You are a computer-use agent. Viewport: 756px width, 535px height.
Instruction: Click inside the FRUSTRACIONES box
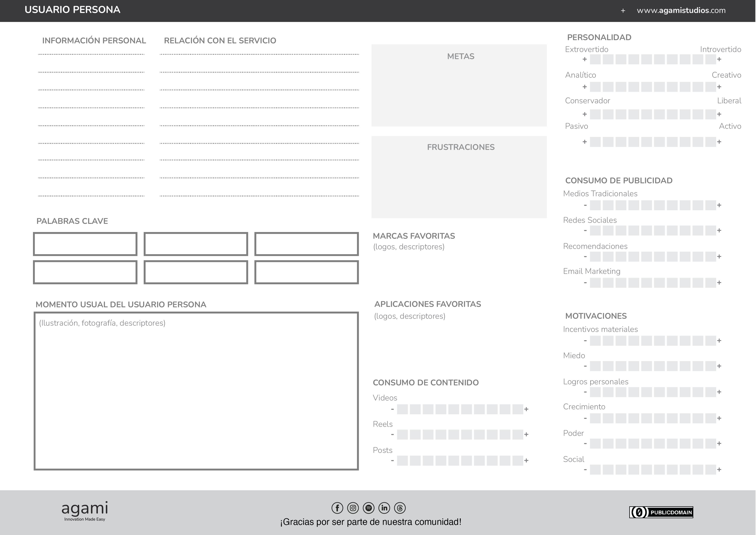click(x=459, y=177)
